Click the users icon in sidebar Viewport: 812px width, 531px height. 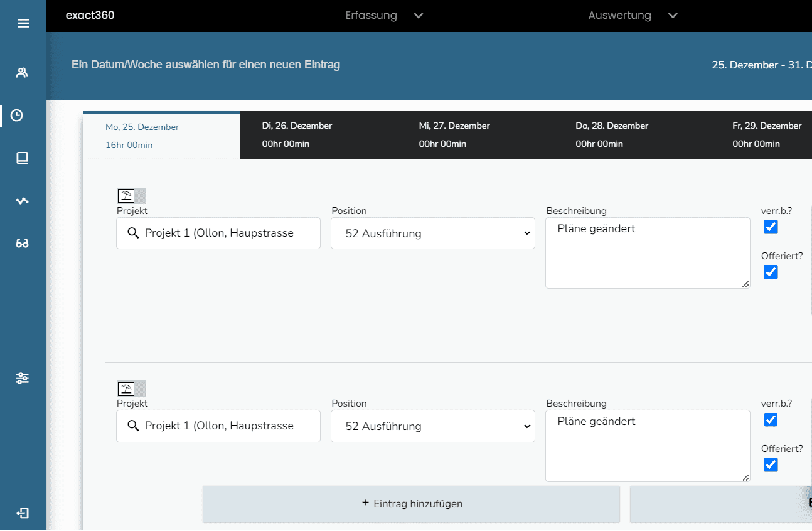[23, 73]
